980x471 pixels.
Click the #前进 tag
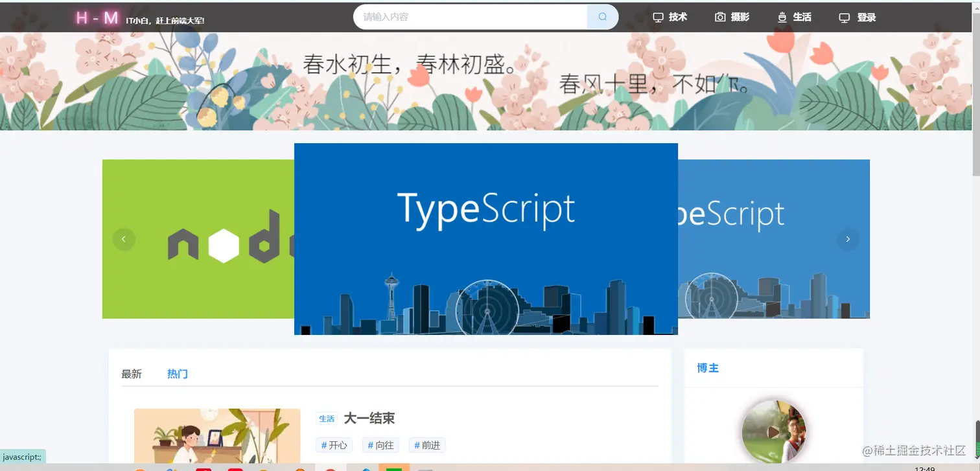click(427, 445)
